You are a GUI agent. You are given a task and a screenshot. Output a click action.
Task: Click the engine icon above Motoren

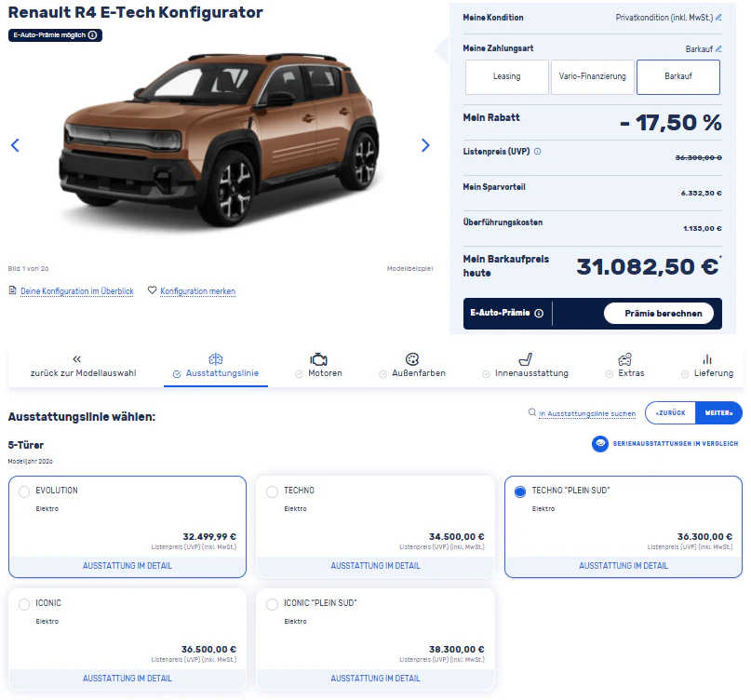tap(318, 359)
